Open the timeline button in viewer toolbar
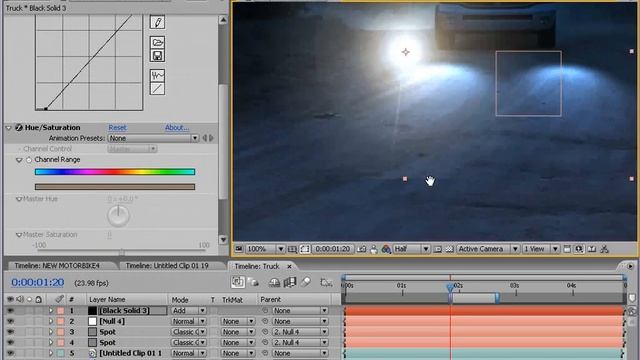The image size is (640, 360). coord(592,249)
